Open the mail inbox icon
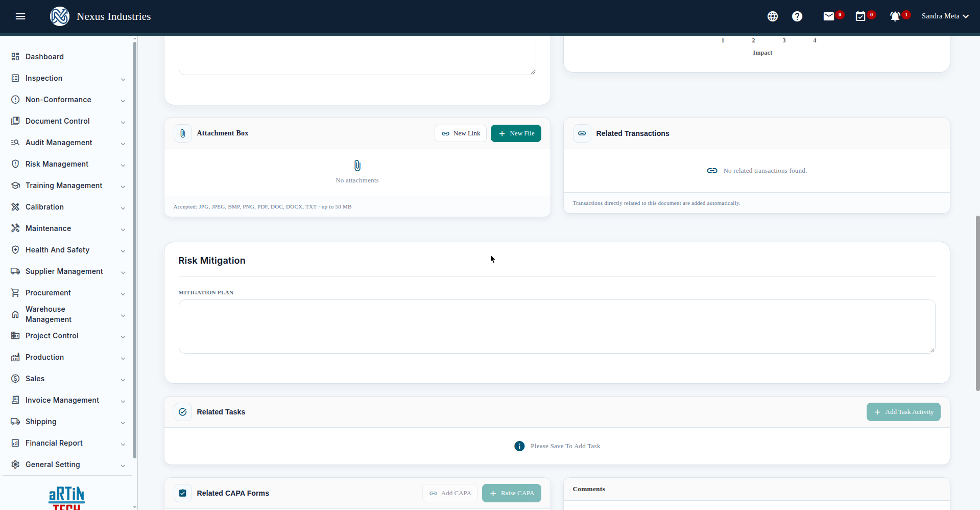This screenshot has height=510, width=980. click(829, 16)
